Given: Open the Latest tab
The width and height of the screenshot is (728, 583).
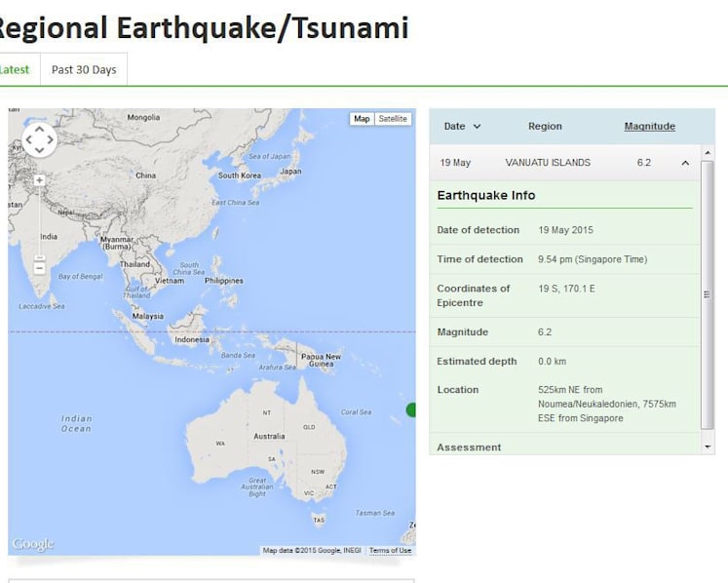Looking at the screenshot, I should tap(14, 69).
